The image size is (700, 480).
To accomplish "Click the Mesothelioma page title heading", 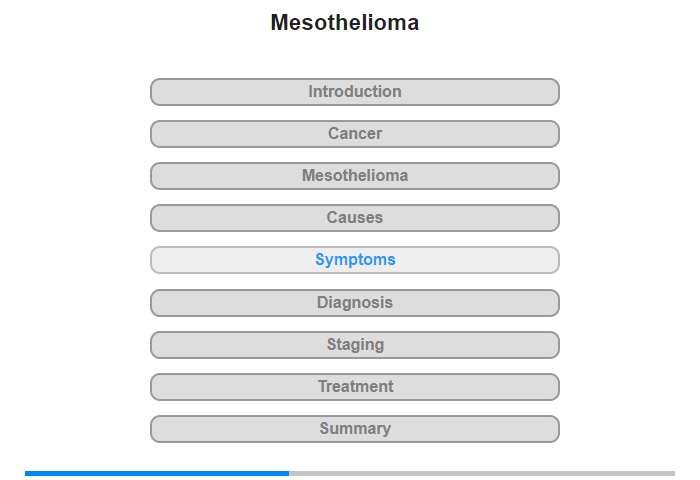I will tap(345, 23).
